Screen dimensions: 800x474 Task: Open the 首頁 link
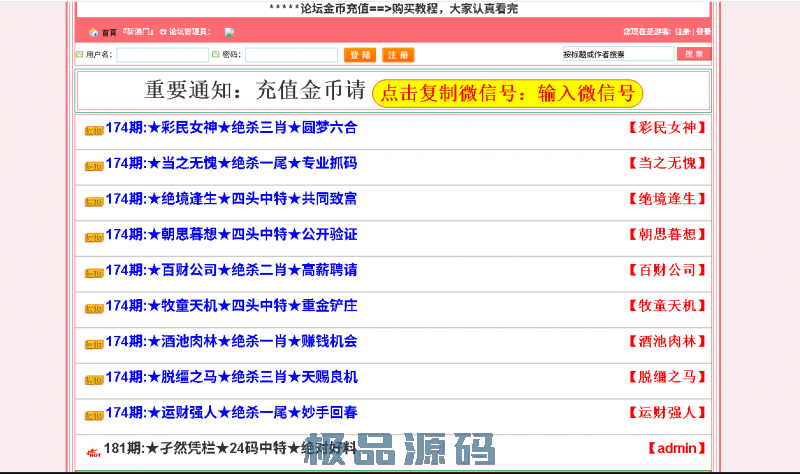coord(109,32)
